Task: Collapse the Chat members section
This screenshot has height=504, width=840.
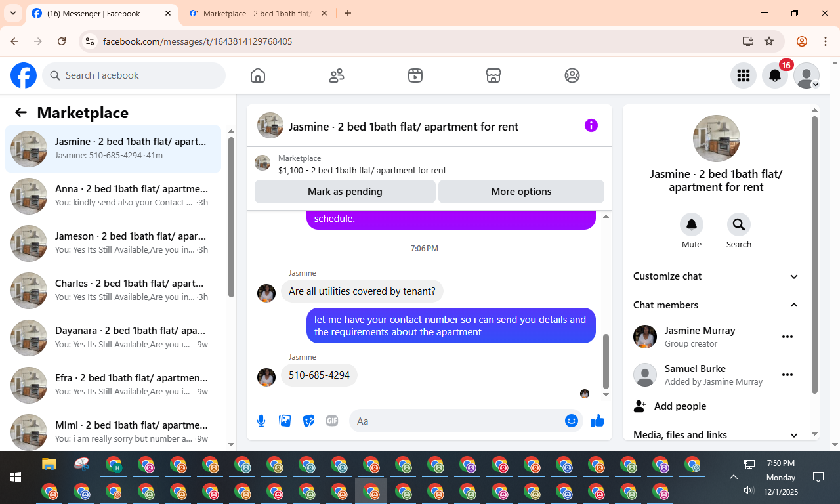Action: pyautogui.click(x=716, y=305)
